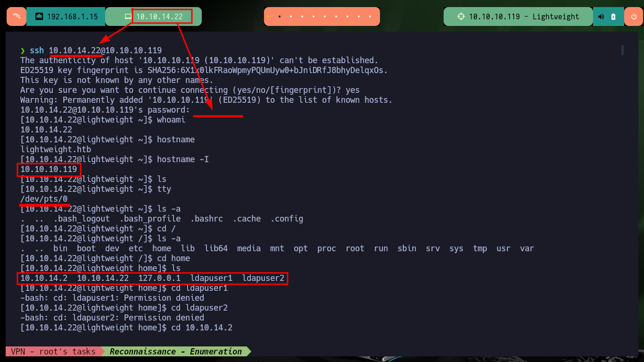Click .config in the ls -a output
This screenshot has width=644, height=362.
click(287, 219)
